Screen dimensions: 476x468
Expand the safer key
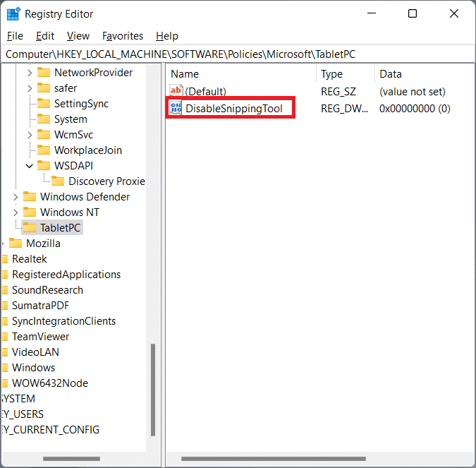tap(30, 88)
